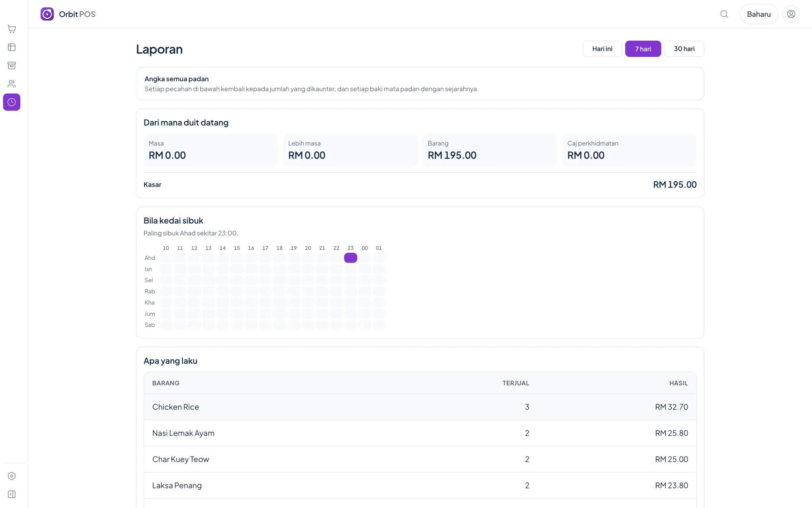Select the reports clock sidebar icon
The width and height of the screenshot is (812, 508).
12,102
